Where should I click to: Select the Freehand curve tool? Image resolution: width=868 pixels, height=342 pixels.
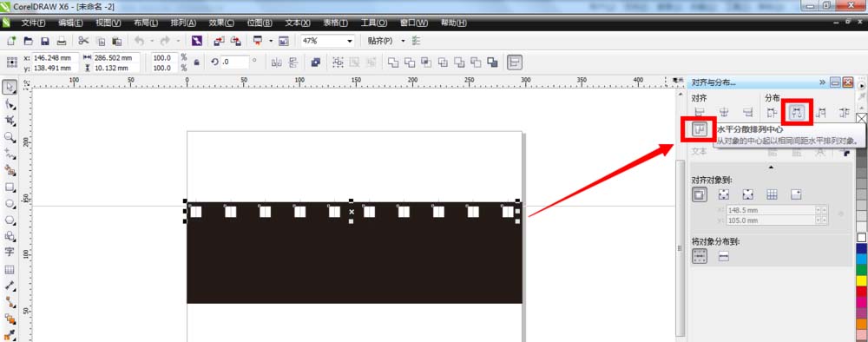point(10,154)
